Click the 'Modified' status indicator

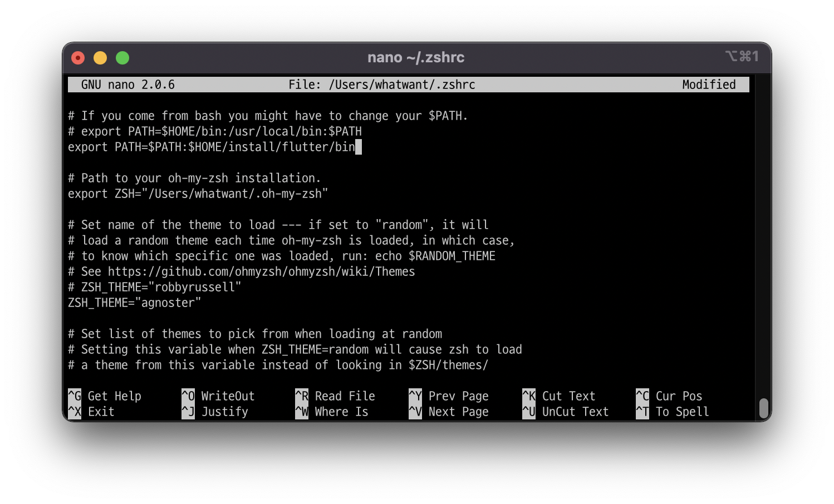[709, 85]
